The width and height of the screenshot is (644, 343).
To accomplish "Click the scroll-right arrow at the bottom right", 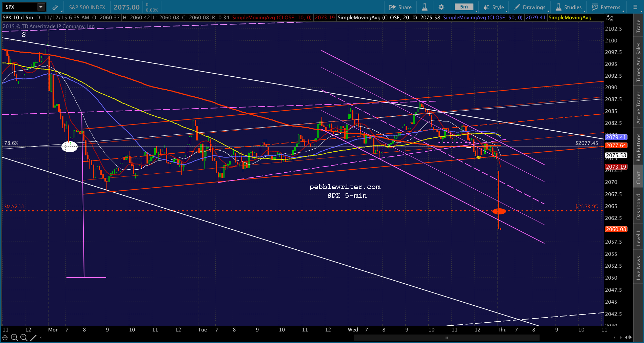I will [621, 338].
